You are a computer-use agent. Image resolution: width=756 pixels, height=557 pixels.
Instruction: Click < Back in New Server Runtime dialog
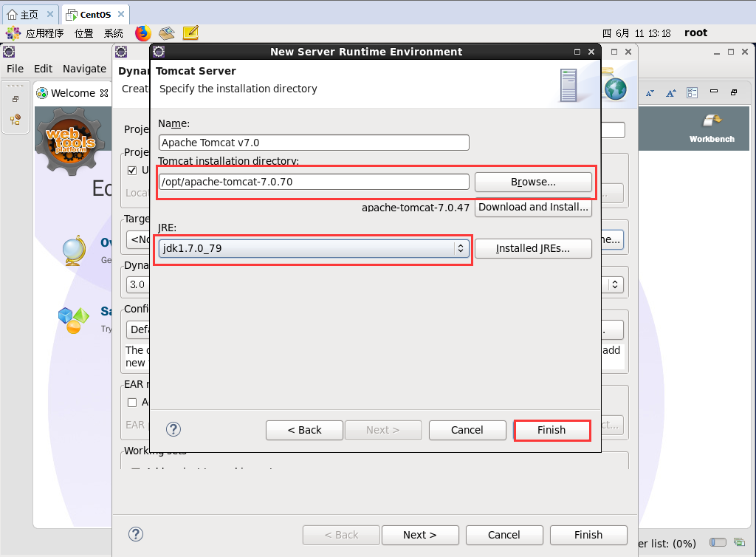[304, 430]
